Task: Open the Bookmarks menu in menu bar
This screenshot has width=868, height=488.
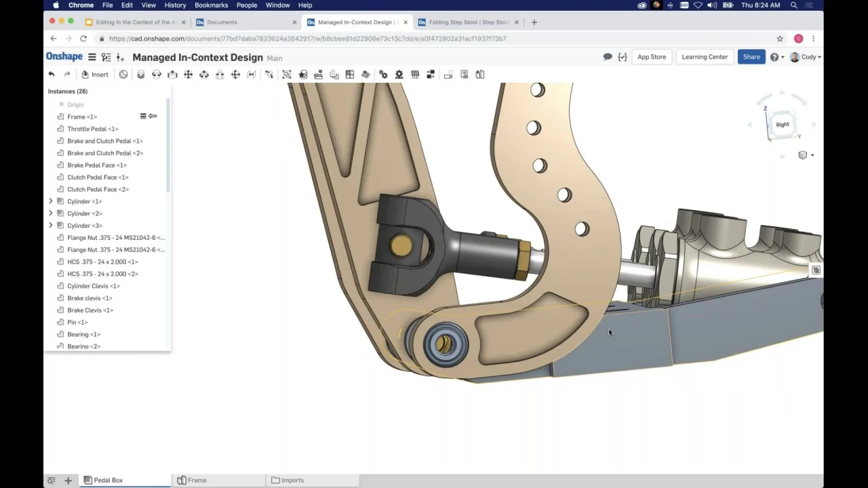Action: click(211, 5)
